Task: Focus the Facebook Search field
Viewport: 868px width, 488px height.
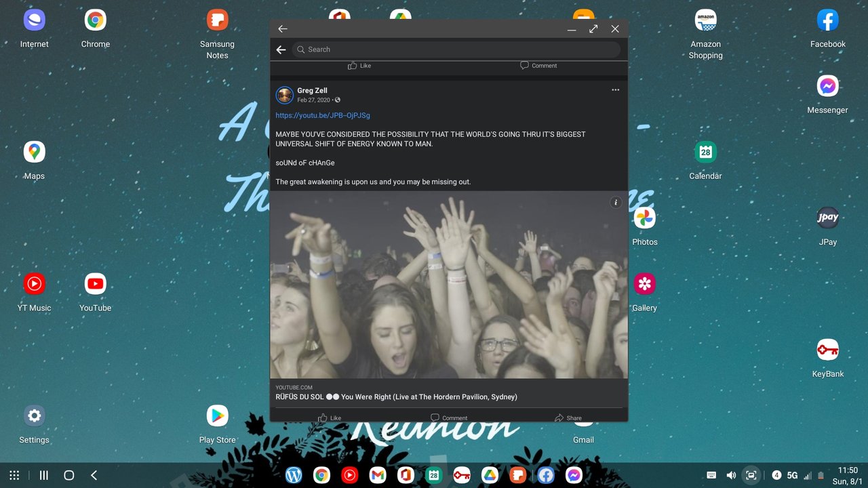Action: tap(456, 49)
